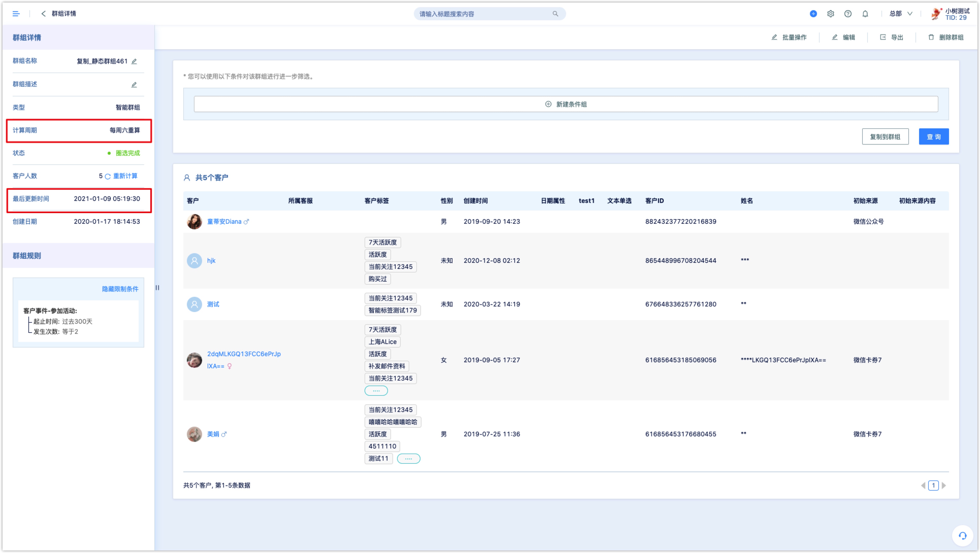Open settings gear icon in header
Viewport: 980px width, 553px height.
(x=830, y=14)
